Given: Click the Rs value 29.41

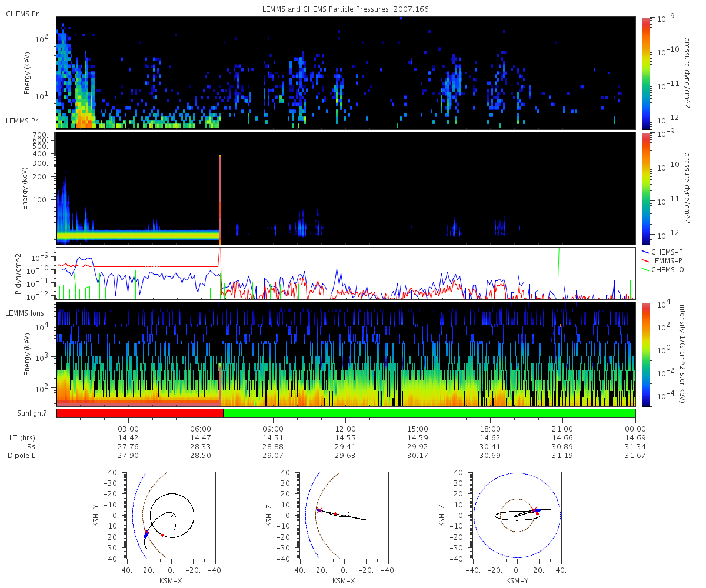Looking at the screenshot, I should pyautogui.click(x=345, y=447).
